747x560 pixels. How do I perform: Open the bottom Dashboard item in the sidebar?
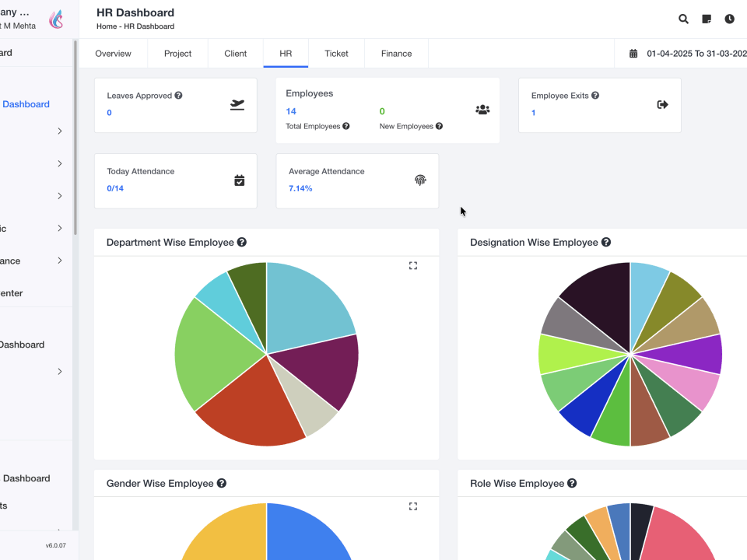pyautogui.click(x=26, y=478)
